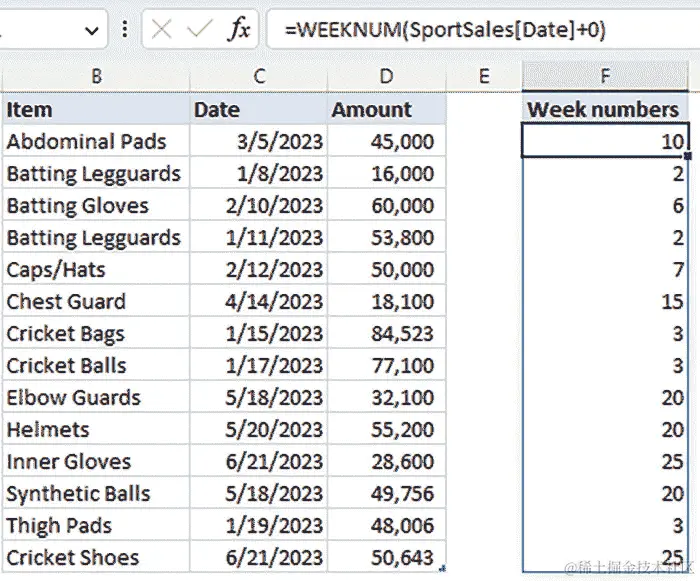This screenshot has height=581, width=700.
Task: Select the Synthetic Balls cell
Action: 96,493
